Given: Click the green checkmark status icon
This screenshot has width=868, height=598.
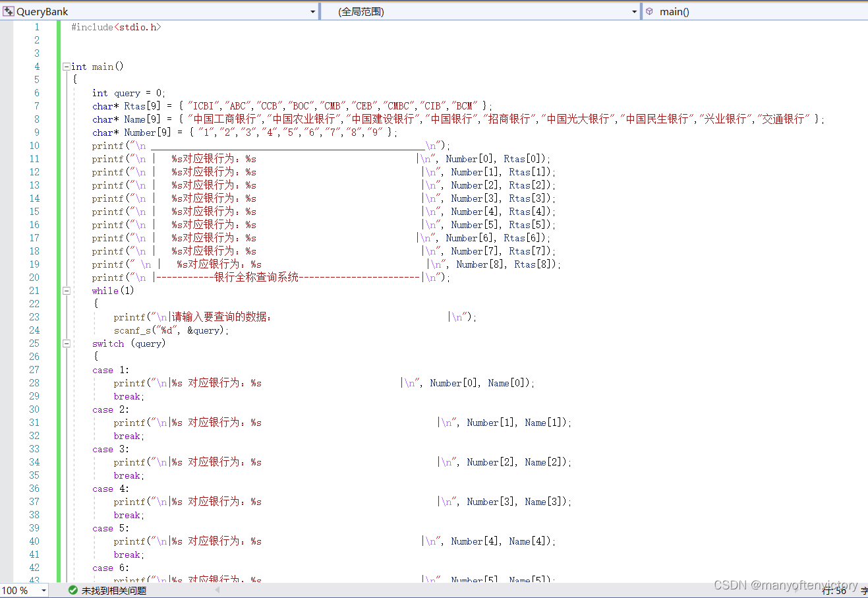Looking at the screenshot, I should 73,590.
